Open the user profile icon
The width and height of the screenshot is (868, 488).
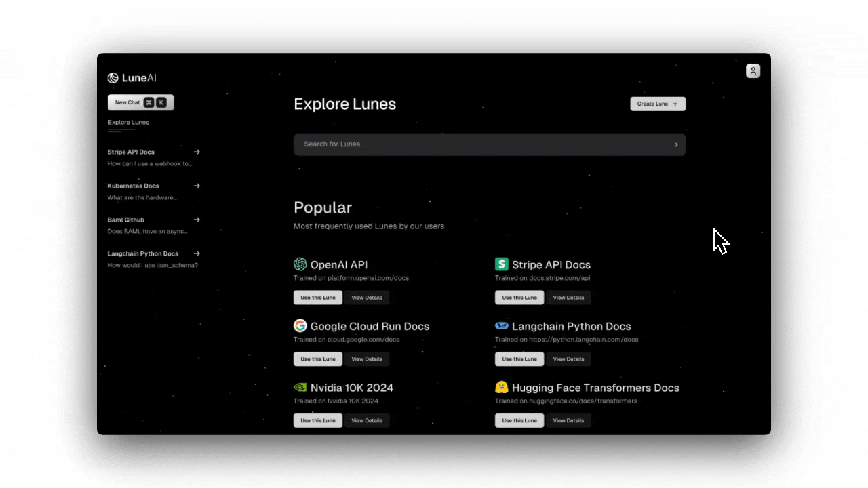coord(753,71)
